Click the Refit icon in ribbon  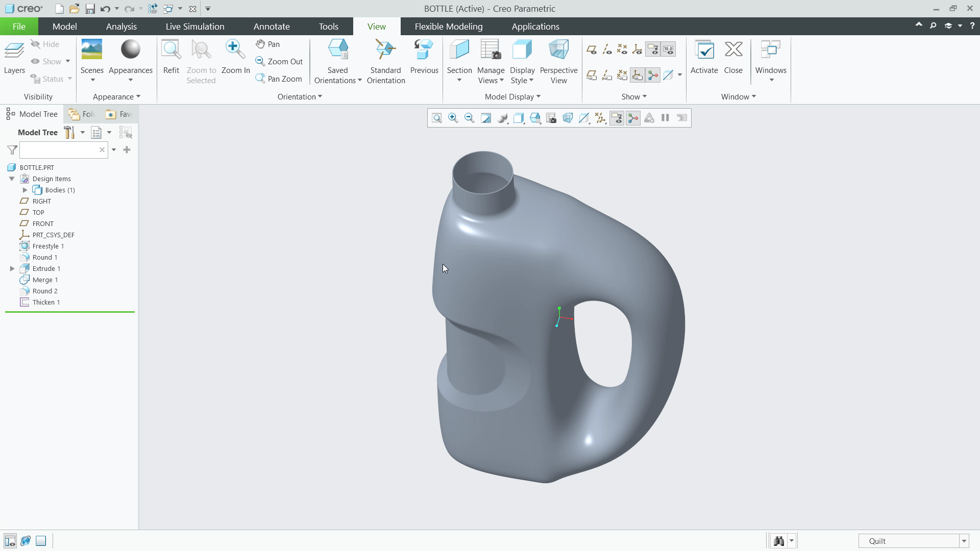tap(171, 50)
